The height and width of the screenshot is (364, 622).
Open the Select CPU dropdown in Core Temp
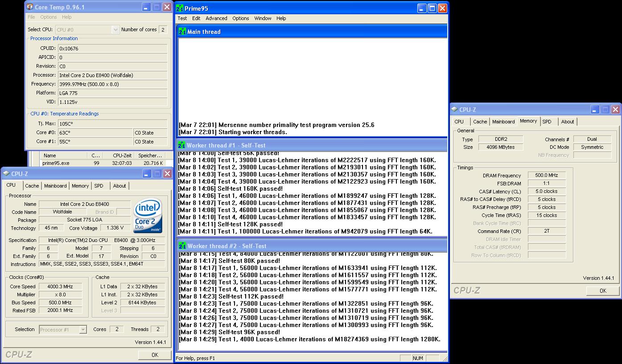[x=115, y=30]
